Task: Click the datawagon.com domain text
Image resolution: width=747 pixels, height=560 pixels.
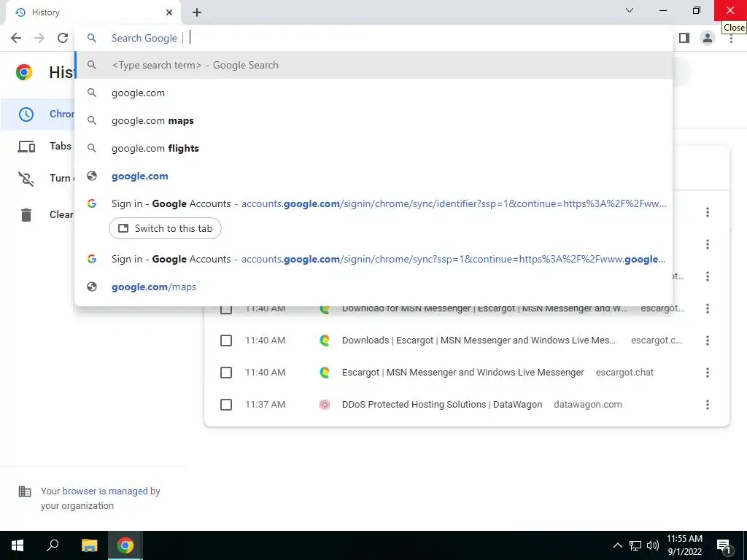Action: coord(588,405)
